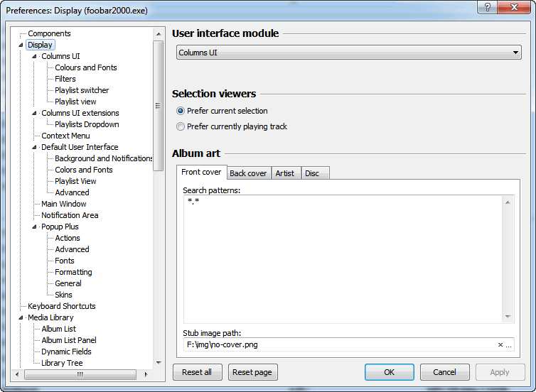This screenshot has height=392, width=536.
Task: Click tree horizontal scrollbar left arrow
Action: 18,374
